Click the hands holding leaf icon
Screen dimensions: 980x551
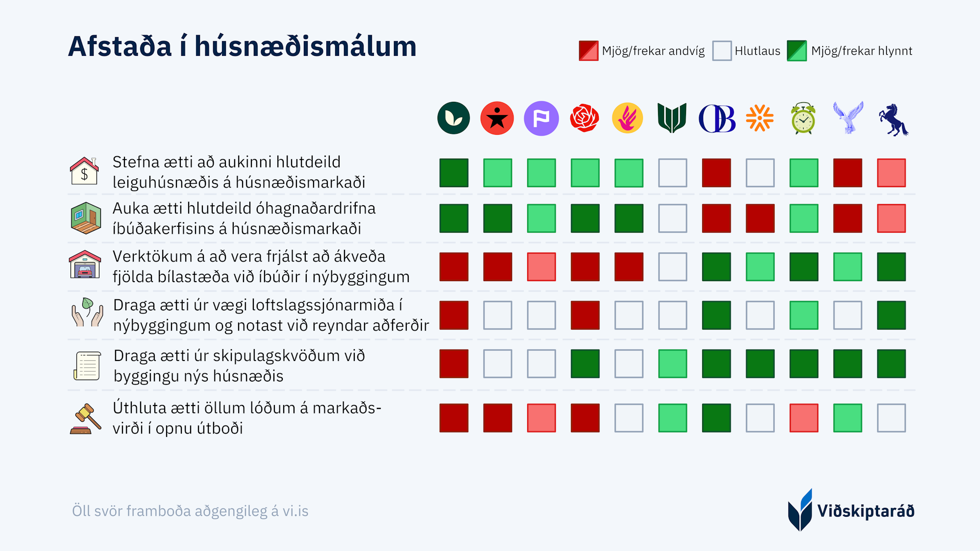click(87, 312)
